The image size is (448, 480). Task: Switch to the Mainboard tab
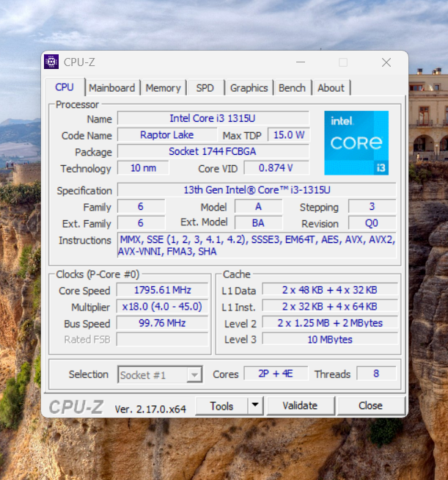coord(112,88)
